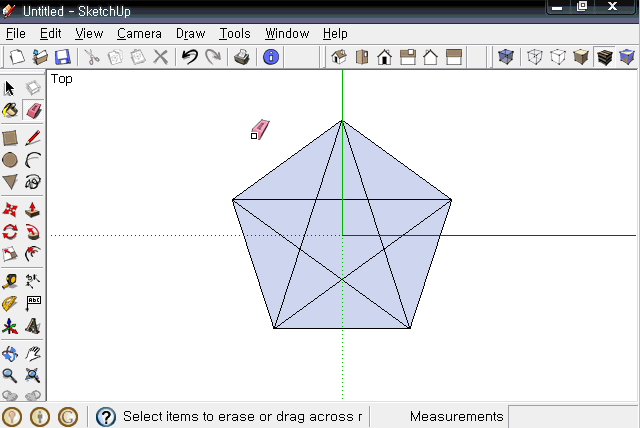
Task: Select the Freehand scribble tool
Action: pyautogui.click(x=33, y=182)
